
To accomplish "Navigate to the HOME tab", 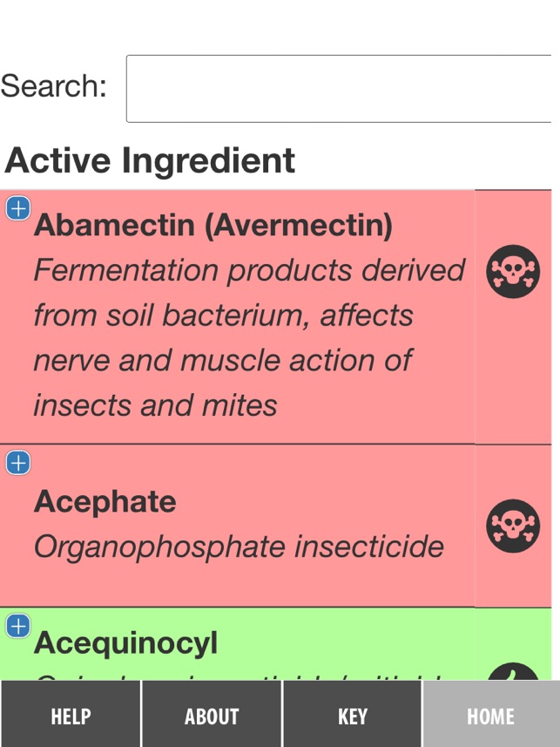I will click(x=489, y=715).
